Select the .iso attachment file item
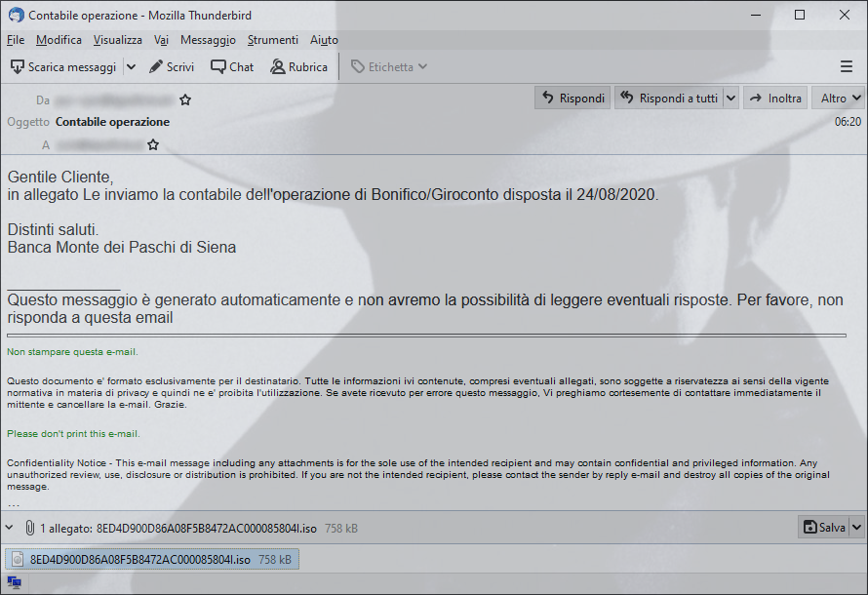 click(x=152, y=560)
